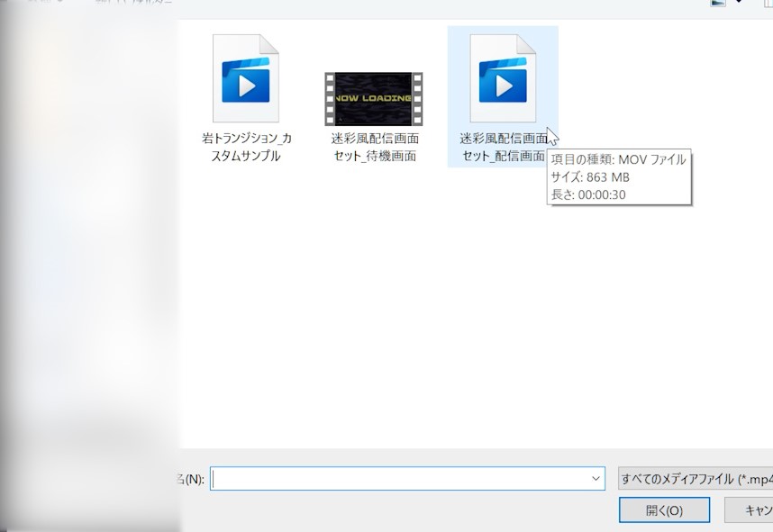Click the 迷彩風配信画面セット_配信画面 file name text

[502, 147]
